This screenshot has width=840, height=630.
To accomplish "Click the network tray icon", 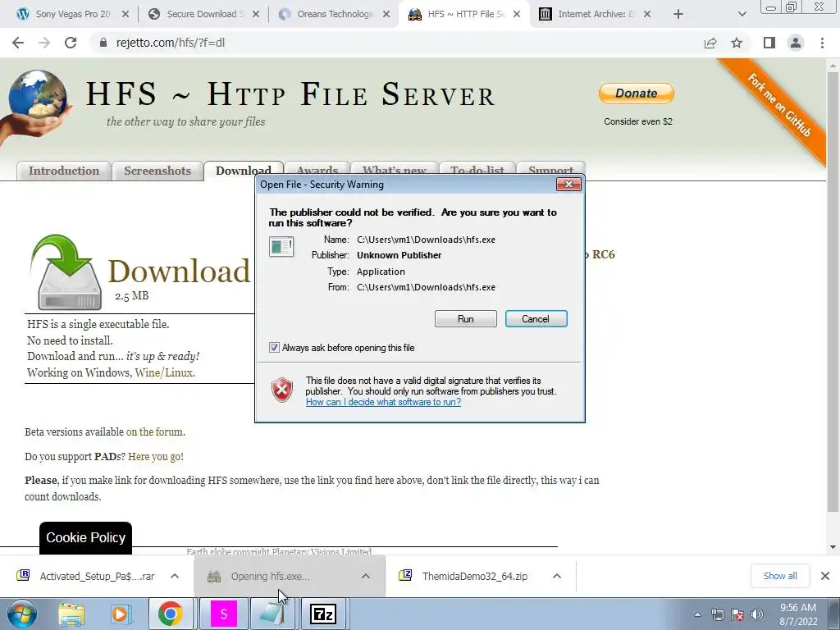I will [717, 614].
